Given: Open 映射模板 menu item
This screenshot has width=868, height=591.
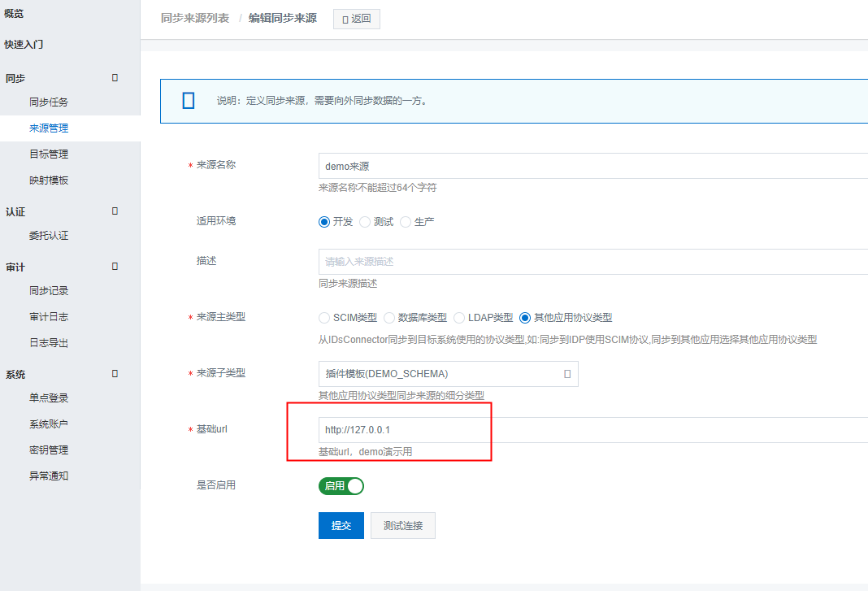Looking at the screenshot, I should 49,180.
